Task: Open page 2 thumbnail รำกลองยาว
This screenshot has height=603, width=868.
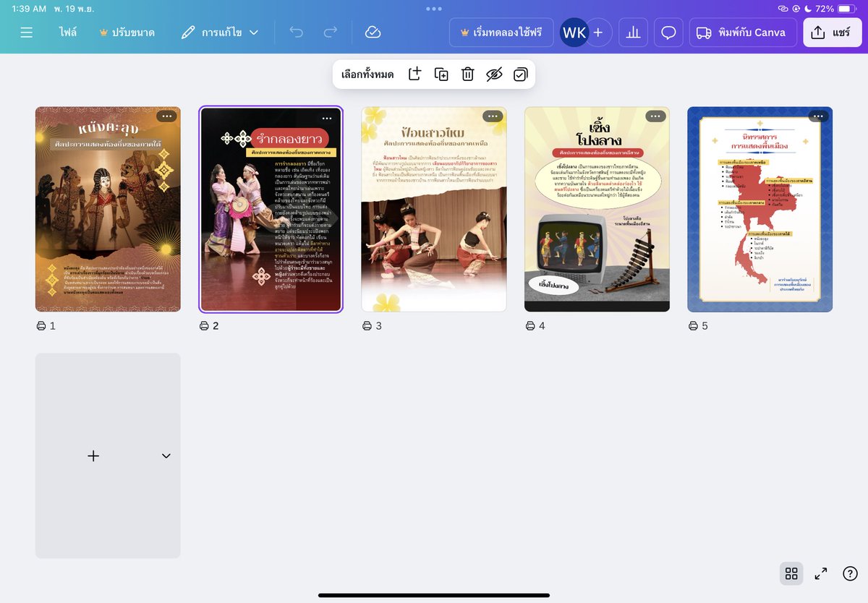Action: (271, 210)
